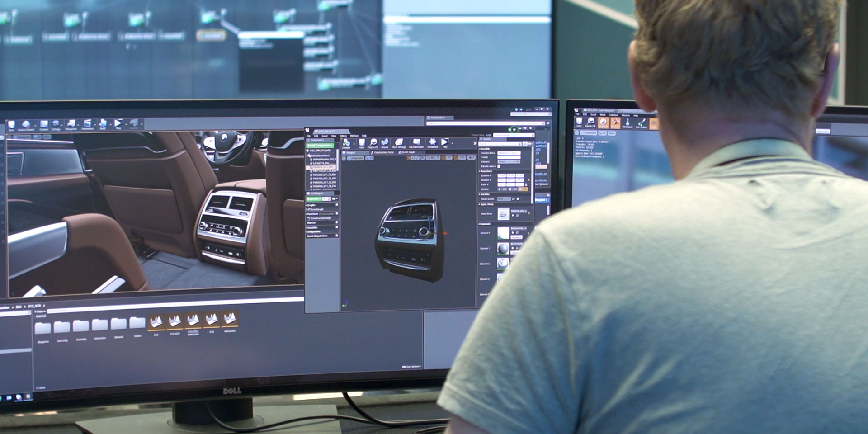Open Class Settings in Blueprint toolbar
This screenshot has width=868, height=434.
(x=398, y=144)
